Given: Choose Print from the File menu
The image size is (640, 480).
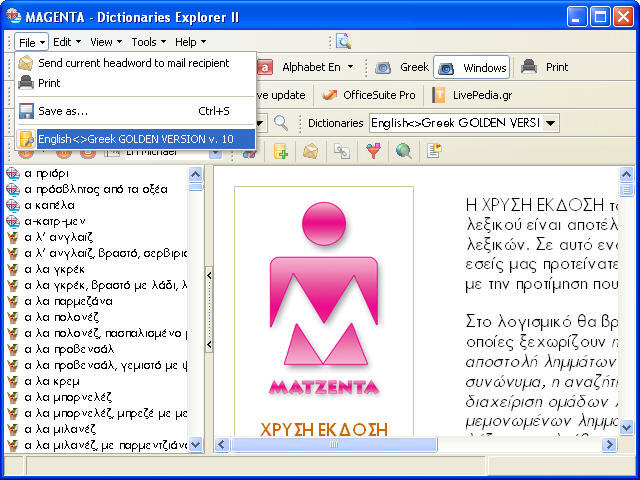Looking at the screenshot, I should click(136, 83).
